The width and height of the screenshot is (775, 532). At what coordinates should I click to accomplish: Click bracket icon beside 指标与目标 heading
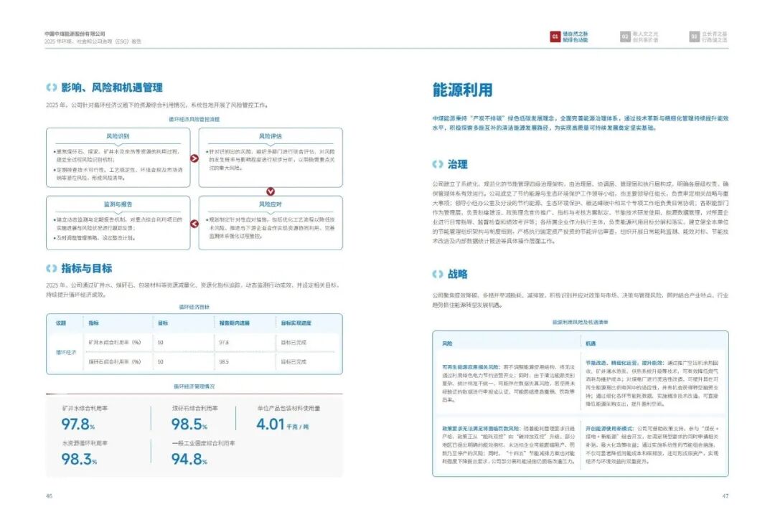(x=52, y=268)
